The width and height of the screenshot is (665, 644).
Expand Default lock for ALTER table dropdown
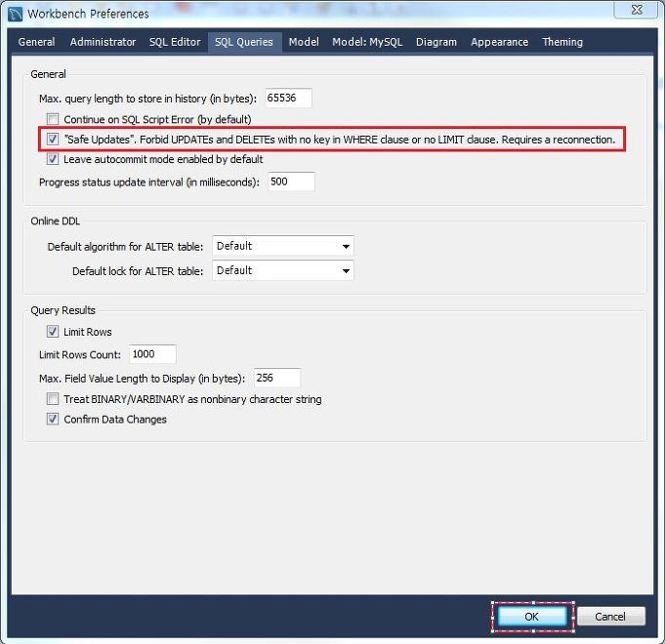point(282,270)
